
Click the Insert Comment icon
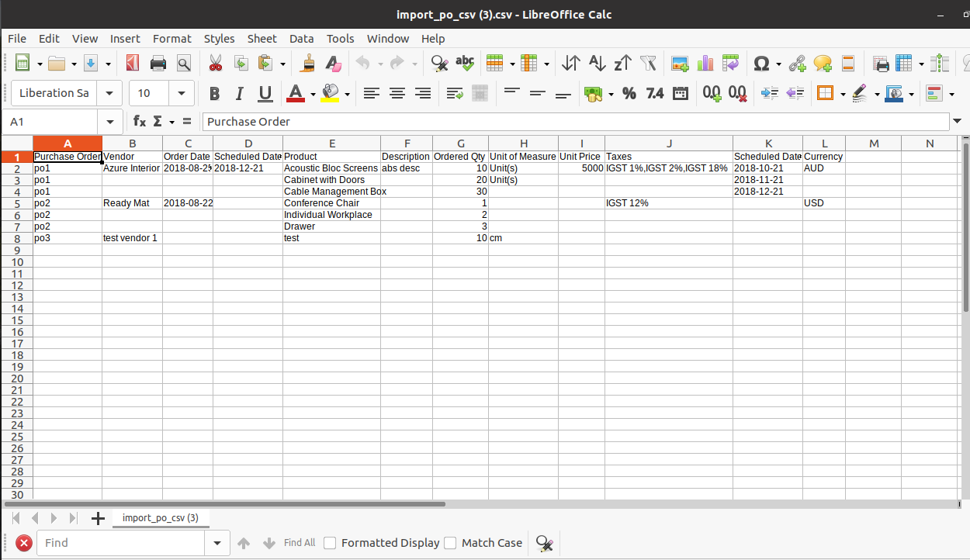click(823, 63)
